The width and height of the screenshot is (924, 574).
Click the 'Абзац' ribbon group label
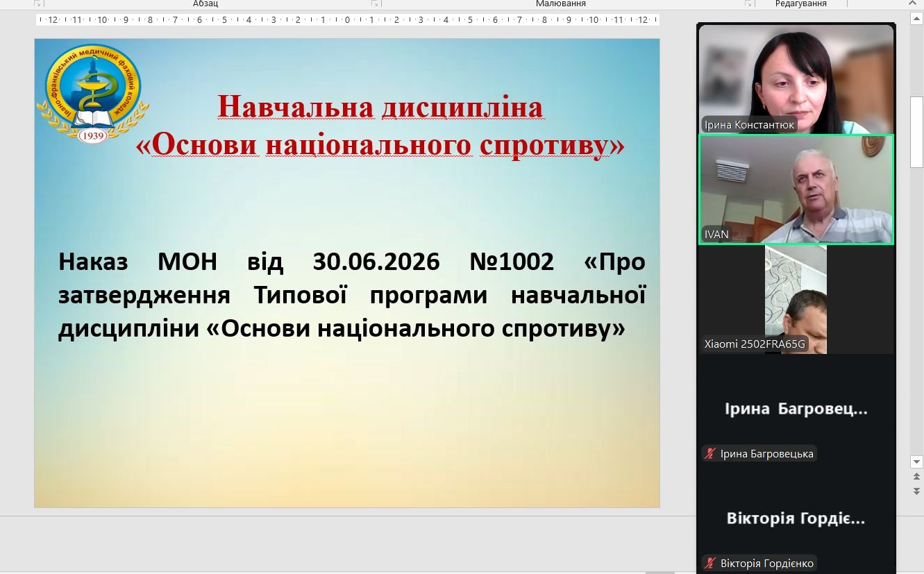(x=205, y=3)
